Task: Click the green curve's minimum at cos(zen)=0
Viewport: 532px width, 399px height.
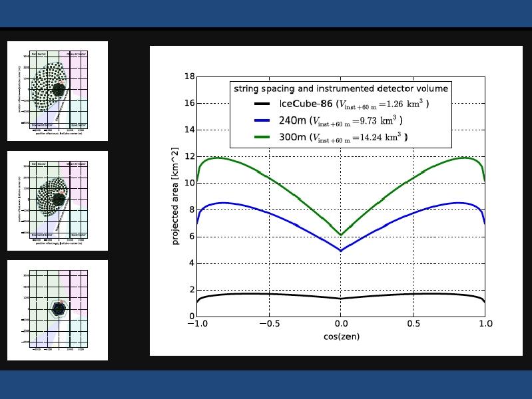Action: coord(341,235)
